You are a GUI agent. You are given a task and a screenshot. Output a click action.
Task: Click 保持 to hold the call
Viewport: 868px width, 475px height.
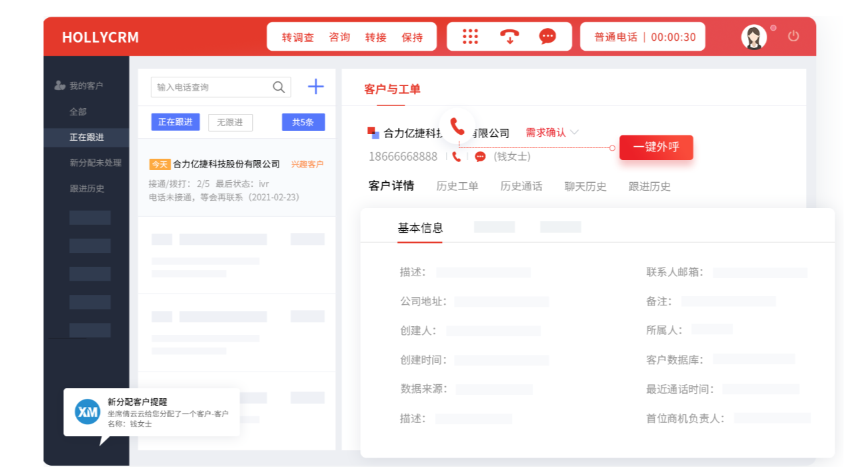(x=412, y=37)
